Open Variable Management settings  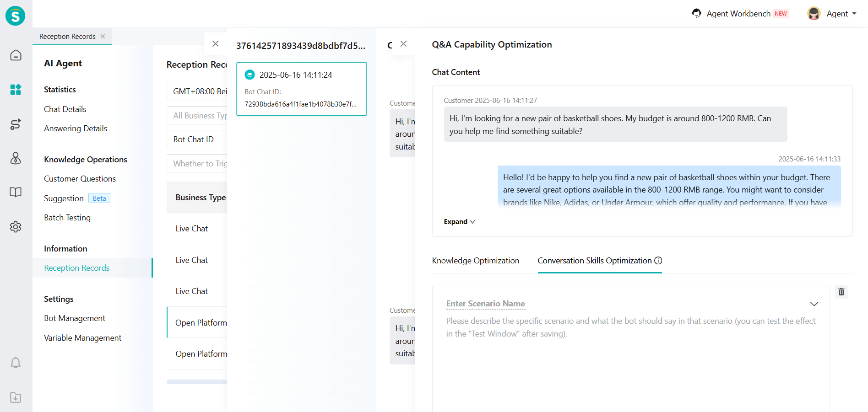point(83,338)
